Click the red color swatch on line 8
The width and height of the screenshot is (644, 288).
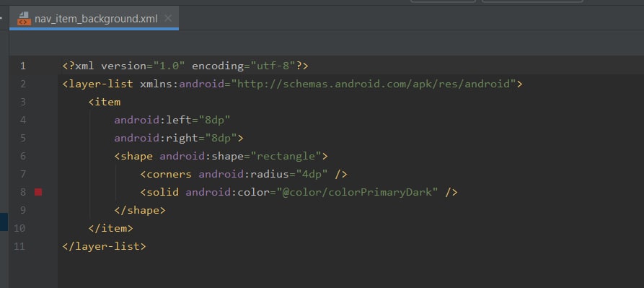pyautogui.click(x=38, y=192)
